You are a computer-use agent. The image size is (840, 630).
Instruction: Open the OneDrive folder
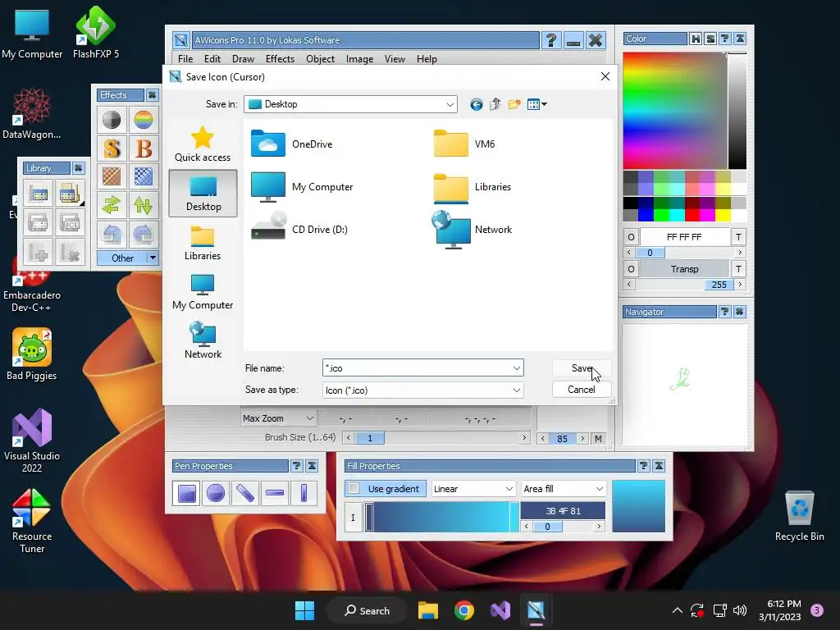(x=292, y=144)
